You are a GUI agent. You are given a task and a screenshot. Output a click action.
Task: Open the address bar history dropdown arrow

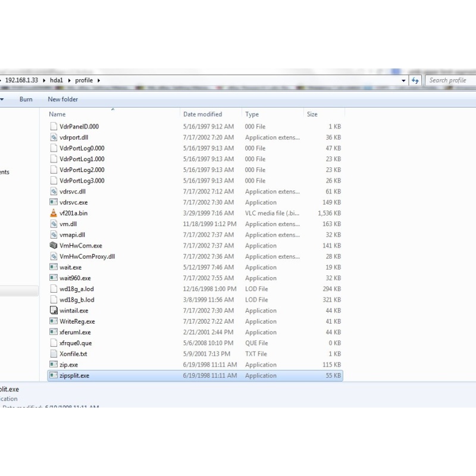tap(403, 80)
